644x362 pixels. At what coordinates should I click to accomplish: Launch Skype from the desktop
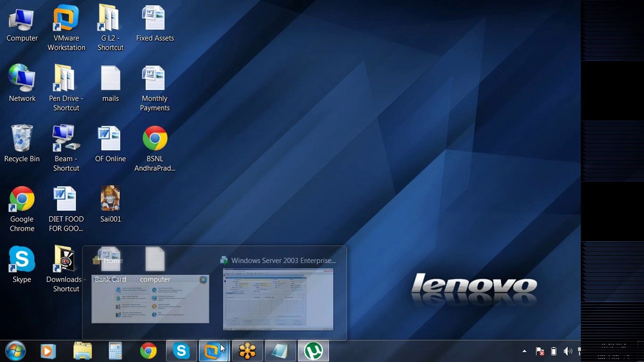(x=22, y=265)
